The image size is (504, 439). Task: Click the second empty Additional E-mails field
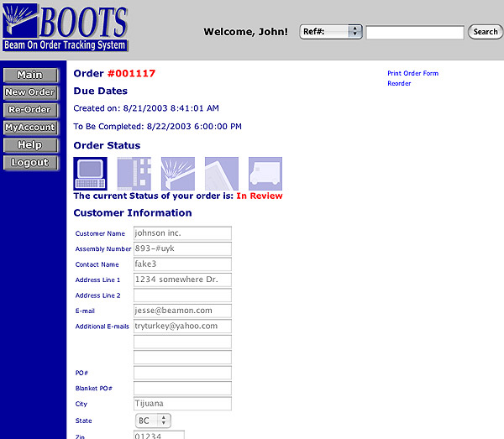182,342
